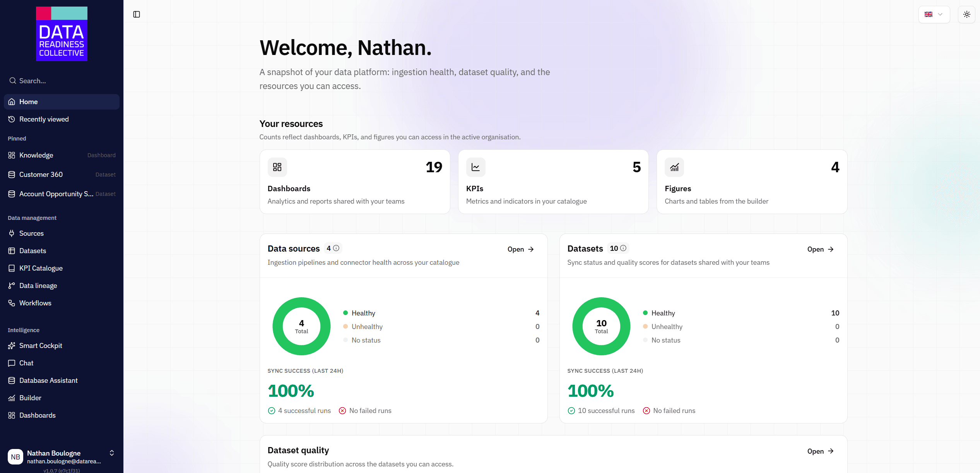980x473 pixels.
Task: Click the Builder chart icon
Action: 12,398
